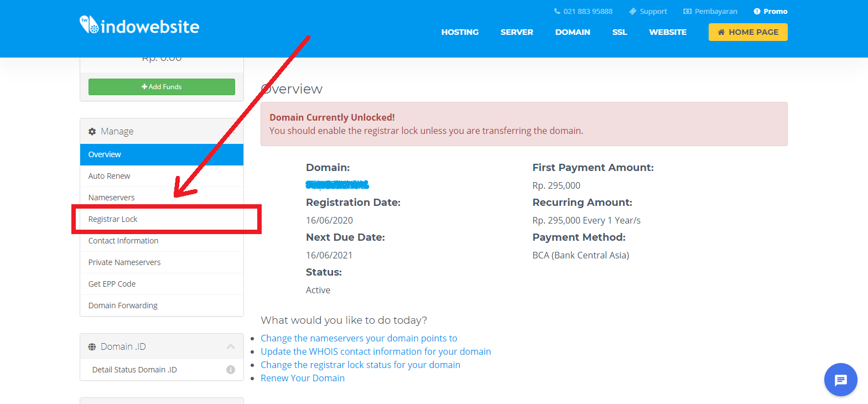This screenshot has height=404, width=868.
Task: Click the info icon beside Detail Status Domain .ID
Action: [231, 370]
